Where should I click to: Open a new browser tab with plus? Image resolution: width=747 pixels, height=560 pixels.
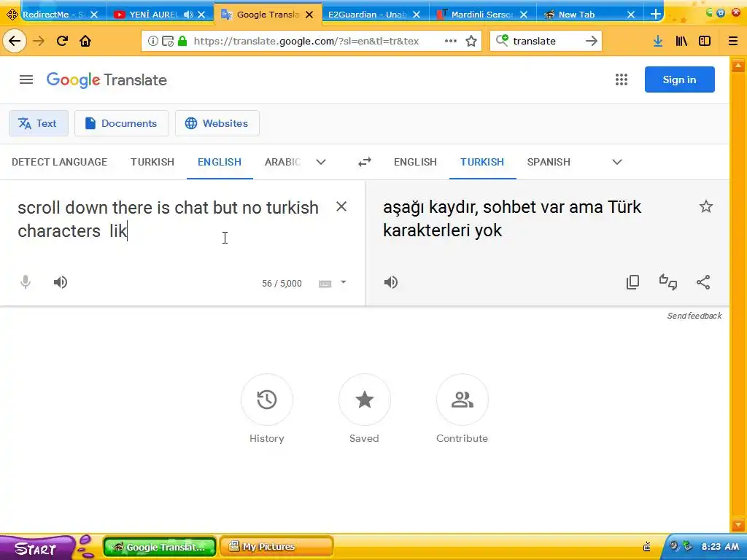(x=656, y=15)
